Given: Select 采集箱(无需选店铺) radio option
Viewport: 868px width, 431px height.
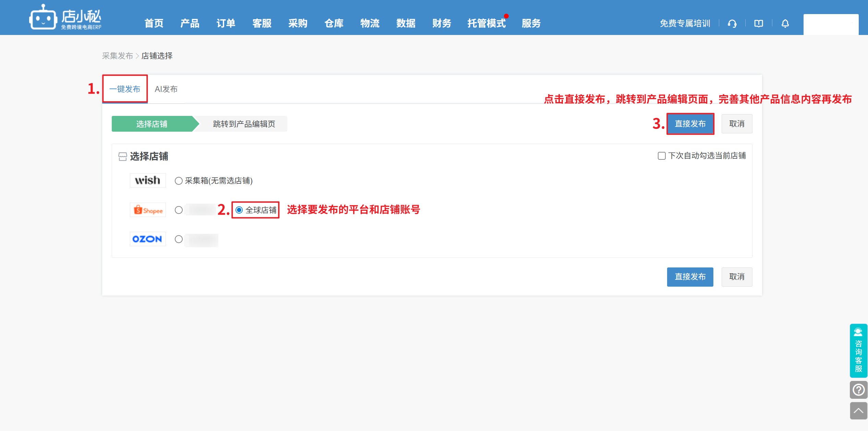Looking at the screenshot, I should click(179, 181).
